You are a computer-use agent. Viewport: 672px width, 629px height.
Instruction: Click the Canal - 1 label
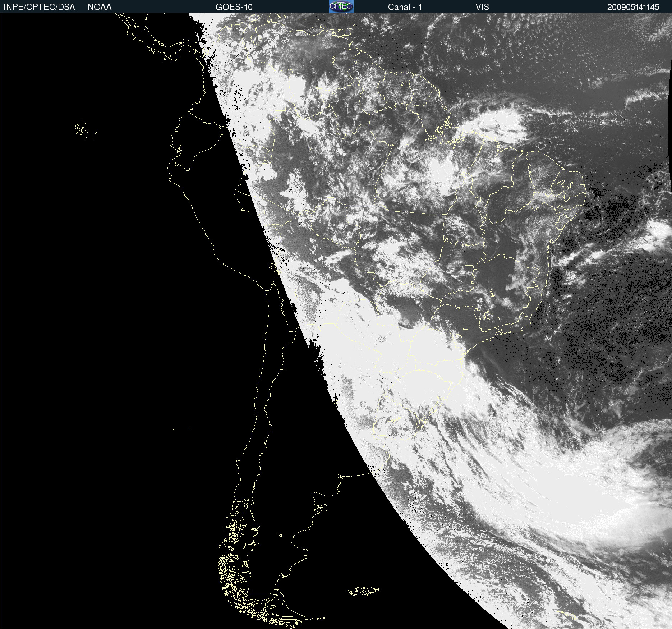point(405,7)
